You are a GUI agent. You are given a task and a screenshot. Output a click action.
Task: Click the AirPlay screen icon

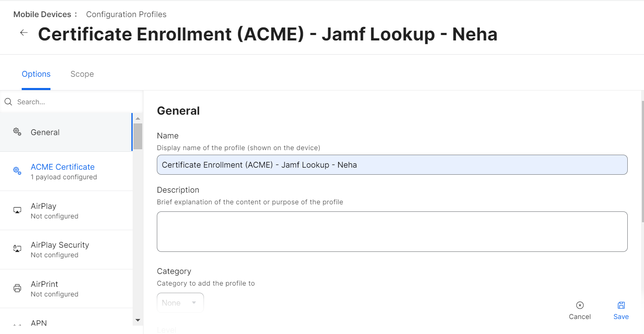[17, 211]
